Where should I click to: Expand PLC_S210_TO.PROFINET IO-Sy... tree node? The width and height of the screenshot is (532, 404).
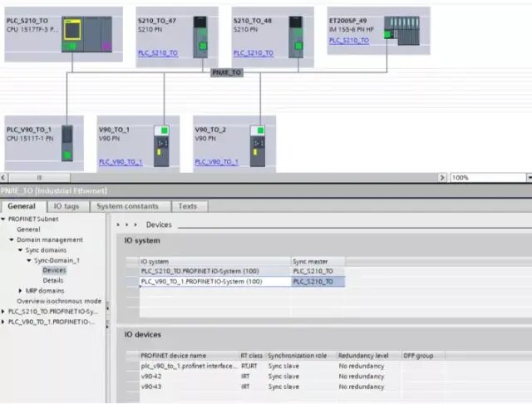click(x=3, y=312)
